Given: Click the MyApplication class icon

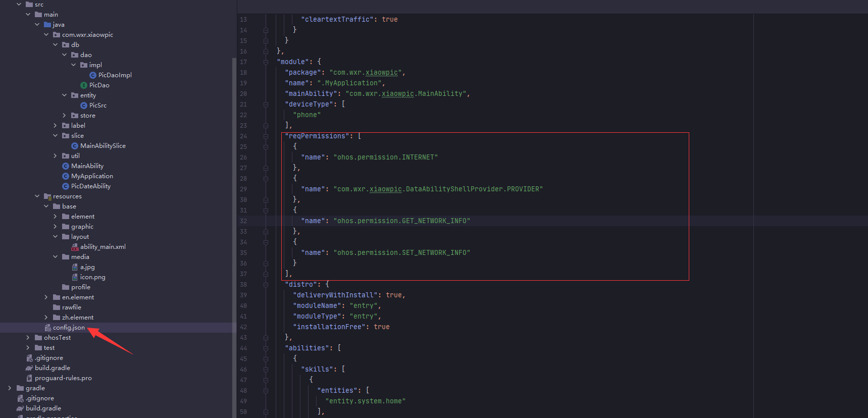Looking at the screenshot, I should [x=66, y=176].
